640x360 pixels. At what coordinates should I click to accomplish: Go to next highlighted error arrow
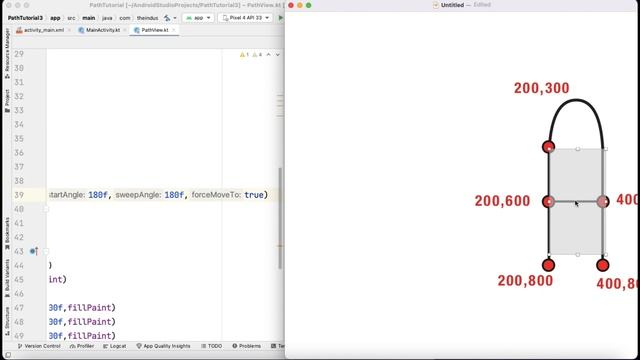click(278, 55)
